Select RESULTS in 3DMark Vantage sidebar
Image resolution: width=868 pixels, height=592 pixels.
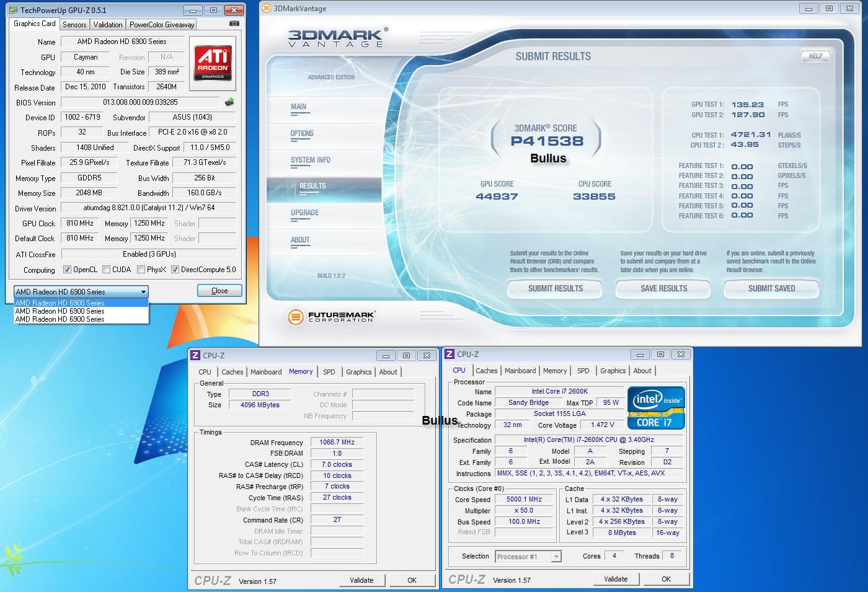tap(324, 188)
